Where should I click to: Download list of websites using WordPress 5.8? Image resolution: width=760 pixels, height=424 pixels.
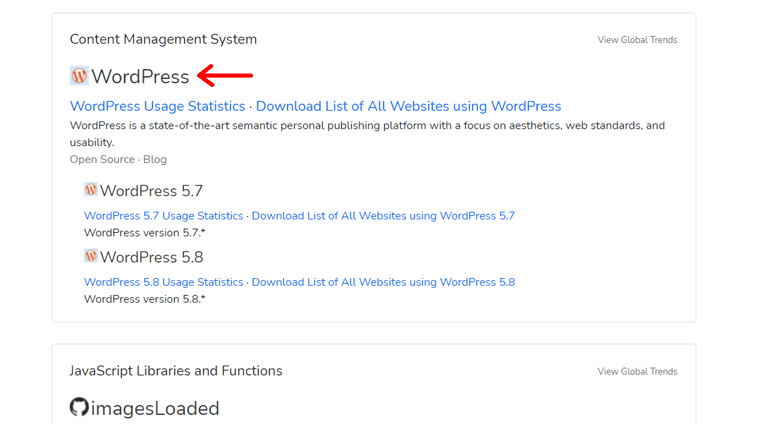click(x=383, y=282)
